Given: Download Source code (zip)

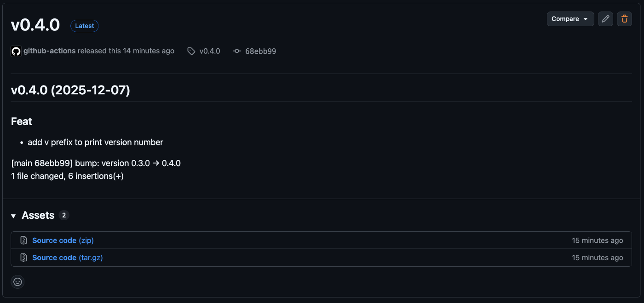Looking at the screenshot, I should 63,240.
